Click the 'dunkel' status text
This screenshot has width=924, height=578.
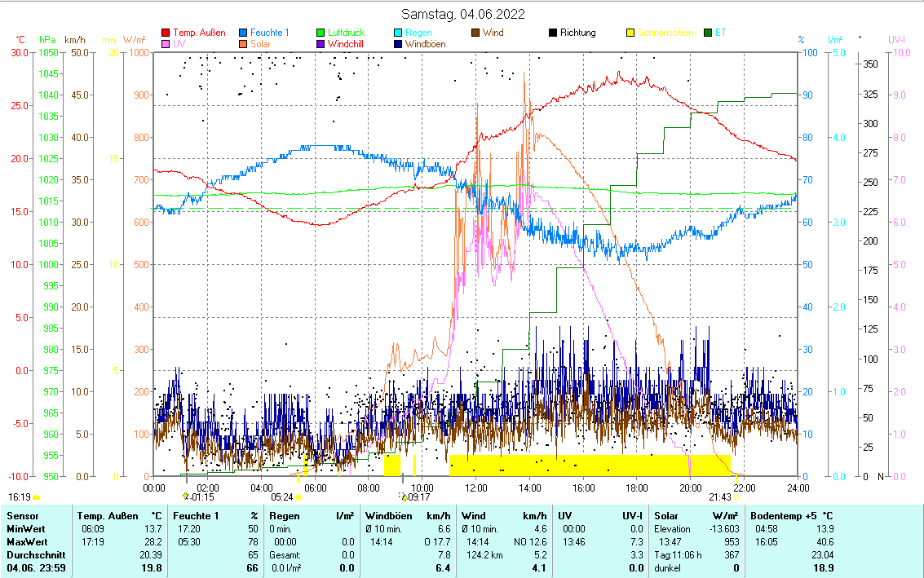[x=668, y=568]
